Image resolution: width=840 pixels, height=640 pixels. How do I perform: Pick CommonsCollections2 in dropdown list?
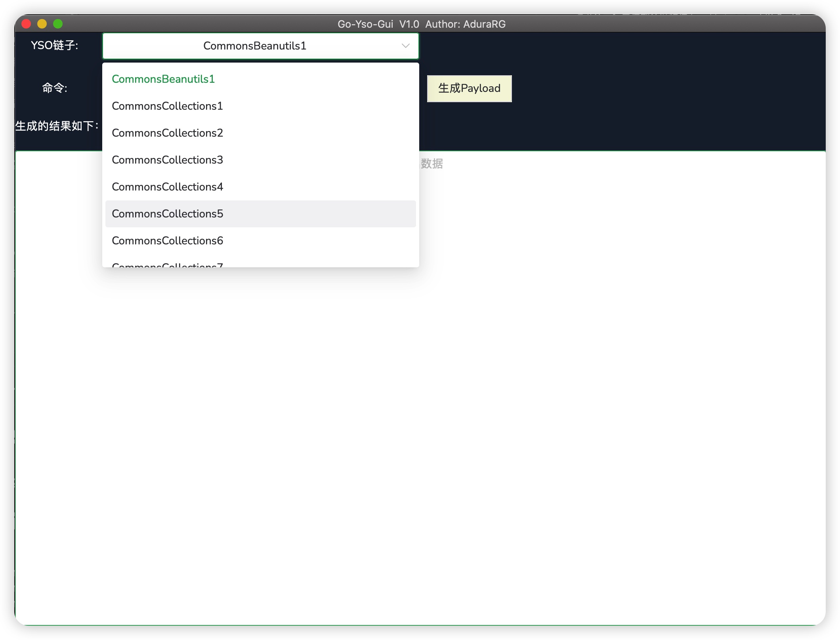[167, 133]
